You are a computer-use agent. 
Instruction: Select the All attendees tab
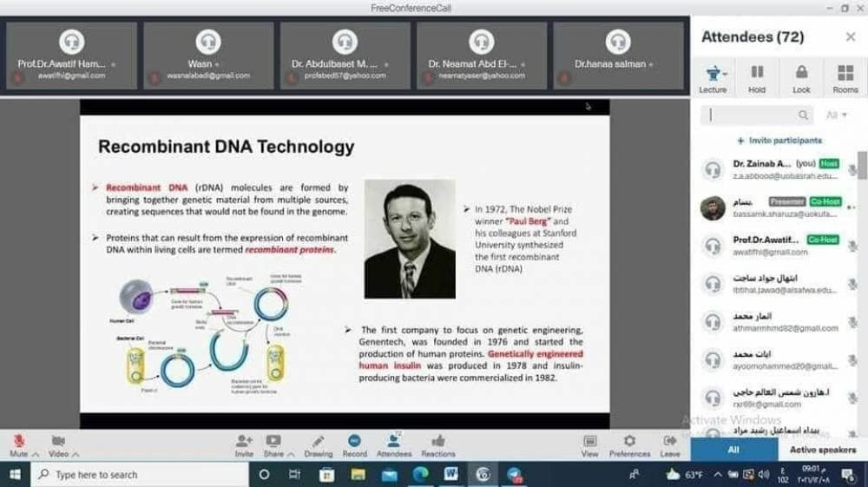[x=733, y=450]
